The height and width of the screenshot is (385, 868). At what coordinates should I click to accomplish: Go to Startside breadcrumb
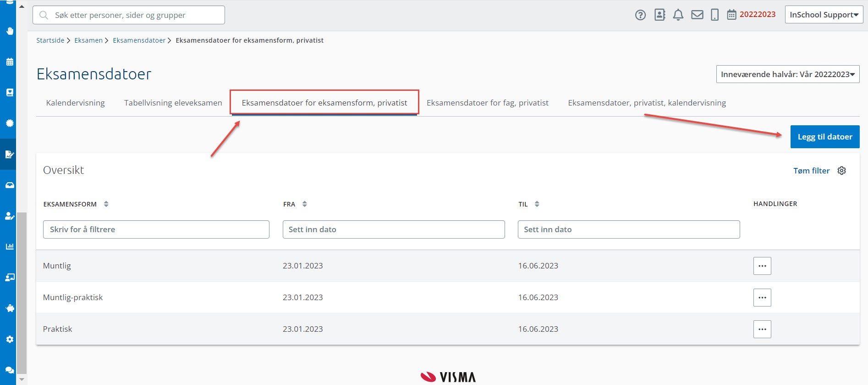click(50, 40)
